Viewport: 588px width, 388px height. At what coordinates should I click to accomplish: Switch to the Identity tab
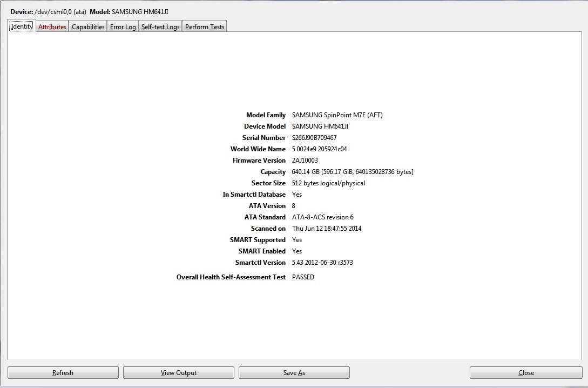(22, 26)
